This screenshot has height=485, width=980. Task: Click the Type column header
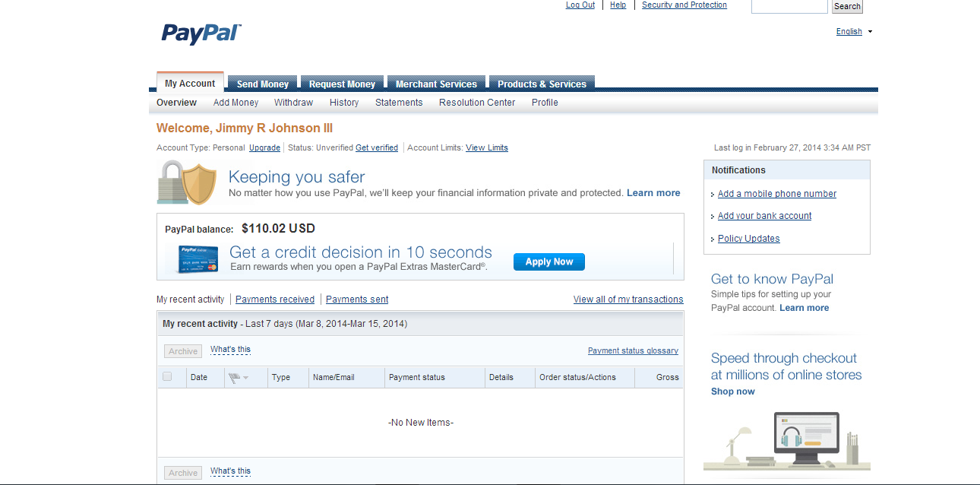coord(281,377)
